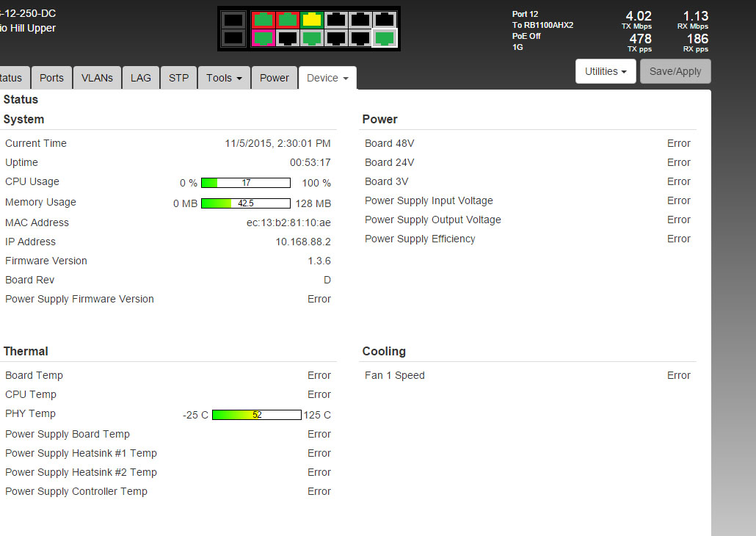Image resolution: width=756 pixels, height=536 pixels.
Task: Click the pink-bordered port in the bottom row
Action: click(x=263, y=37)
